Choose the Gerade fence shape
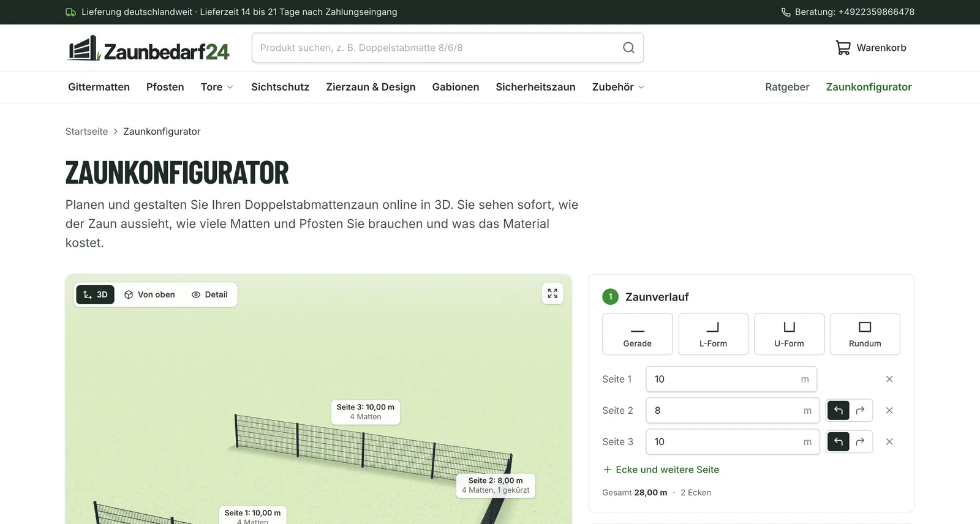Screen dimensions: 980x524 (x=638, y=334)
